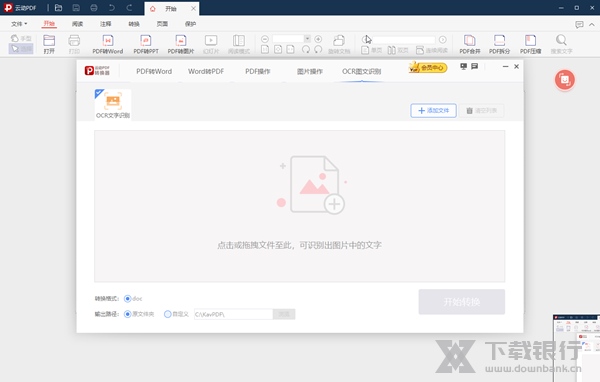Close the converter dialog window
The image size is (600, 382).
coord(517,67)
